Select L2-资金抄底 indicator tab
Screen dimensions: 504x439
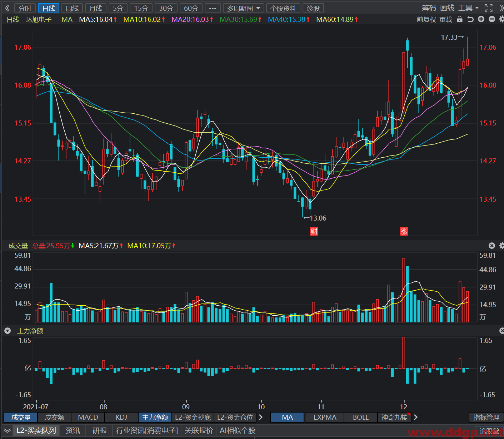point(193,417)
